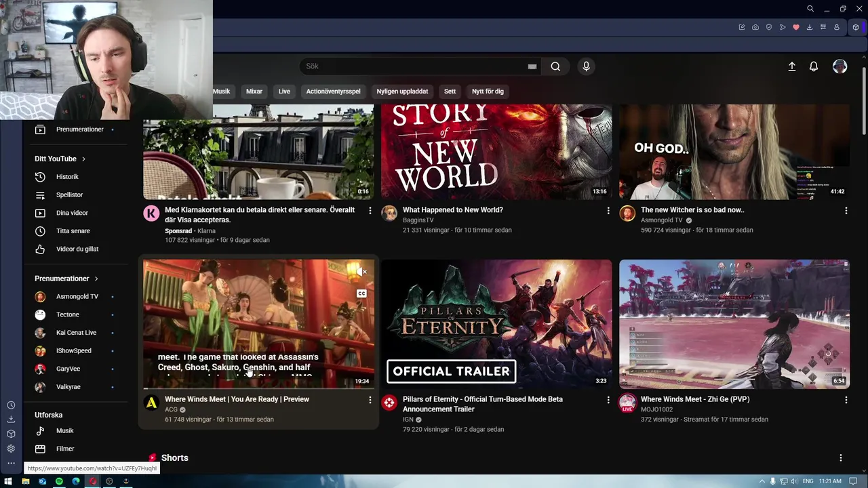Open Story of New World thumbnail
Viewport: 868px width, 488px height.
tap(496, 152)
